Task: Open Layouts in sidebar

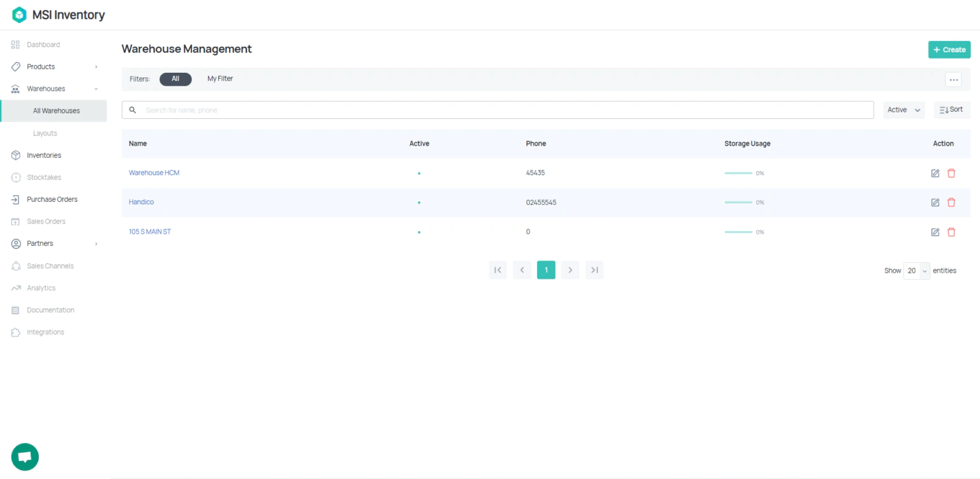Action: pos(45,133)
